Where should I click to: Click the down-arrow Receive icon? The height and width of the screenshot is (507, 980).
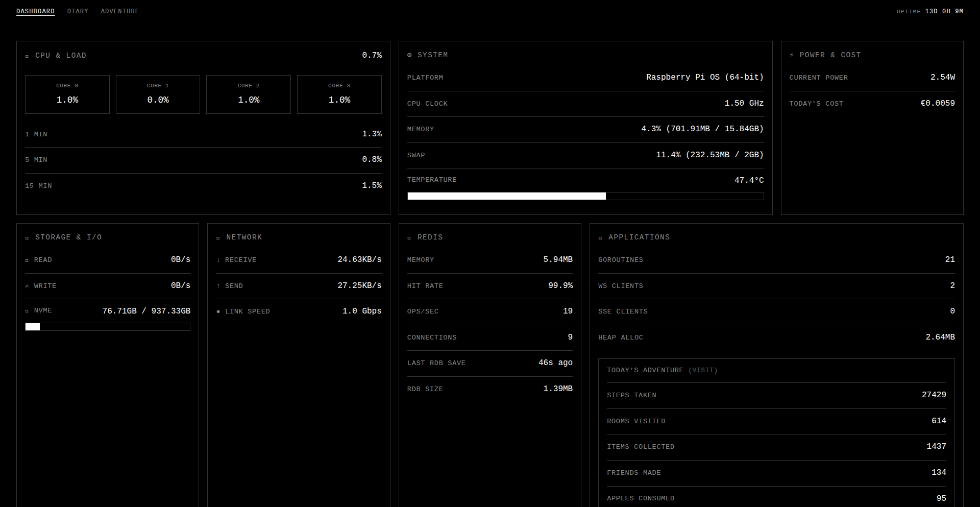coord(218,260)
